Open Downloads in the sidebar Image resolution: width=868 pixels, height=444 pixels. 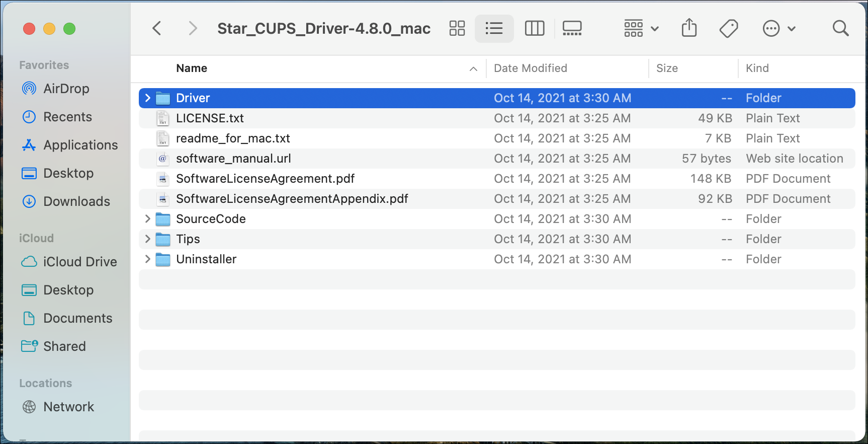coord(66,201)
